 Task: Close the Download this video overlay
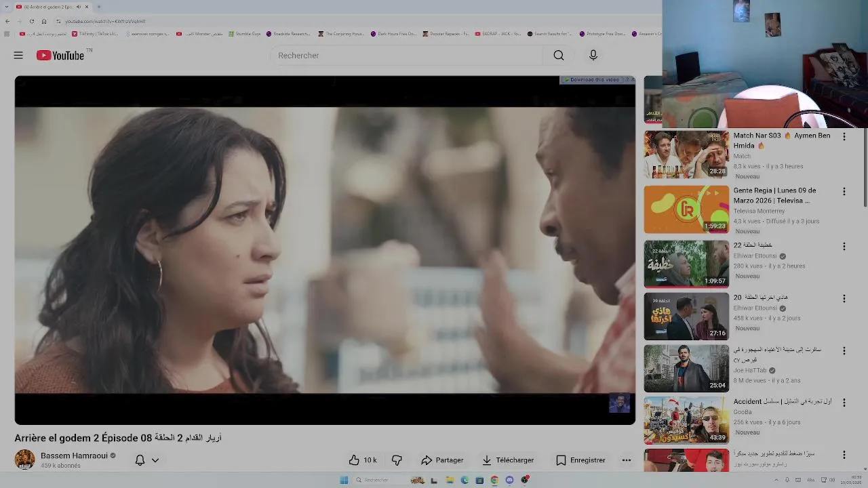(633, 80)
